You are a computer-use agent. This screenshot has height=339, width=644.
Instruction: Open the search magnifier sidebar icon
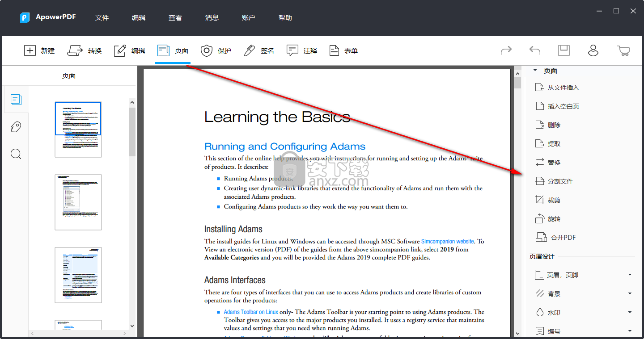16,154
